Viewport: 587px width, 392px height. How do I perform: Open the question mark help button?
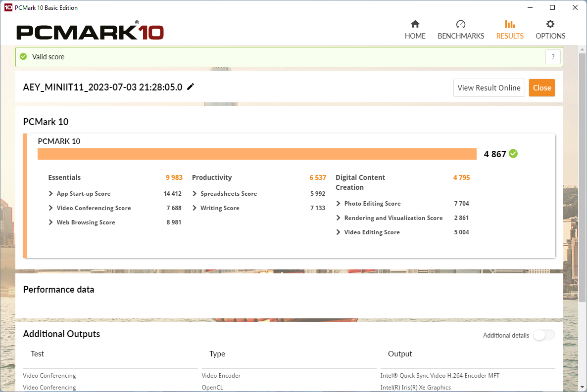pyautogui.click(x=553, y=57)
